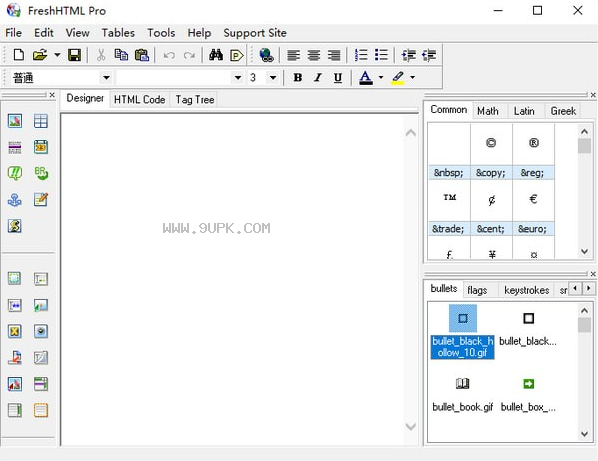Open a file using the folder icon
This screenshot has width=598, height=461.
pos(40,55)
